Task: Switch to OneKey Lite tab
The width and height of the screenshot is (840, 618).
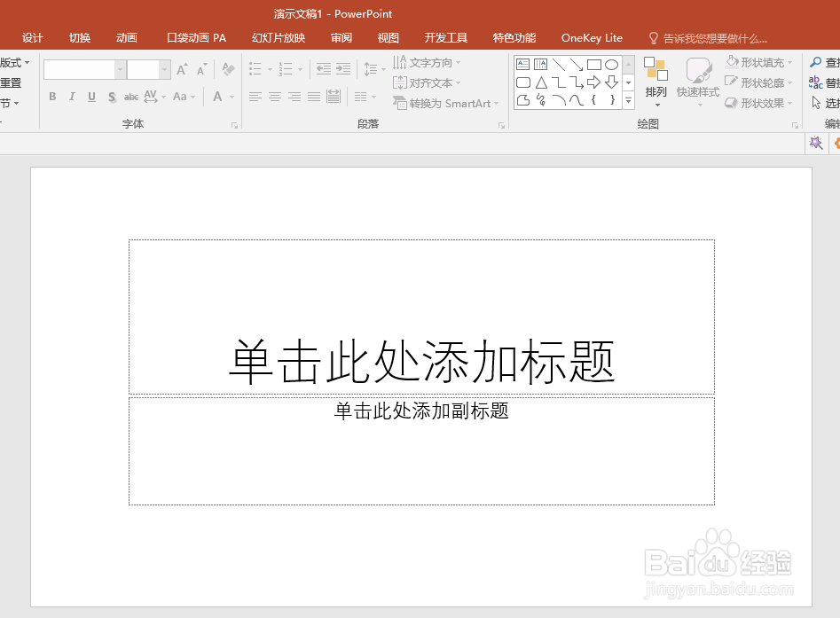Action: [x=592, y=38]
